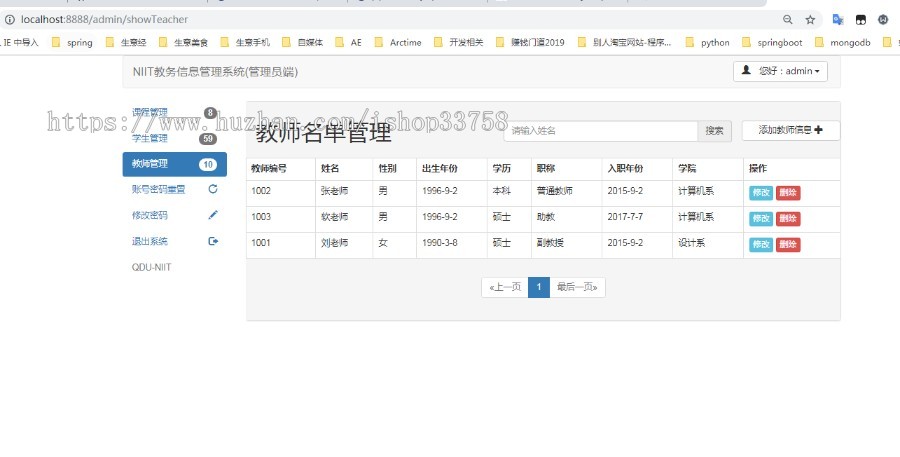
Task: Bookmark this page with the star icon
Action: pyautogui.click(x=810, y=20)
